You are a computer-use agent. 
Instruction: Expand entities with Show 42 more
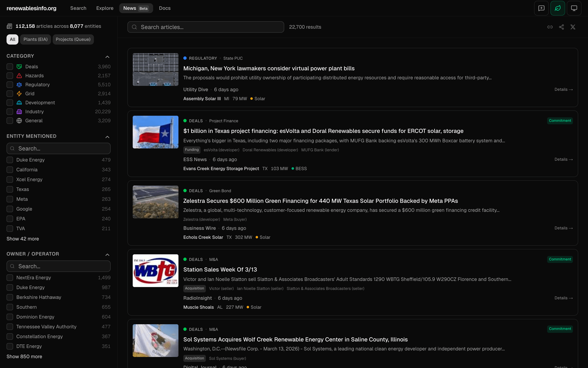click(x=23, y=239)
